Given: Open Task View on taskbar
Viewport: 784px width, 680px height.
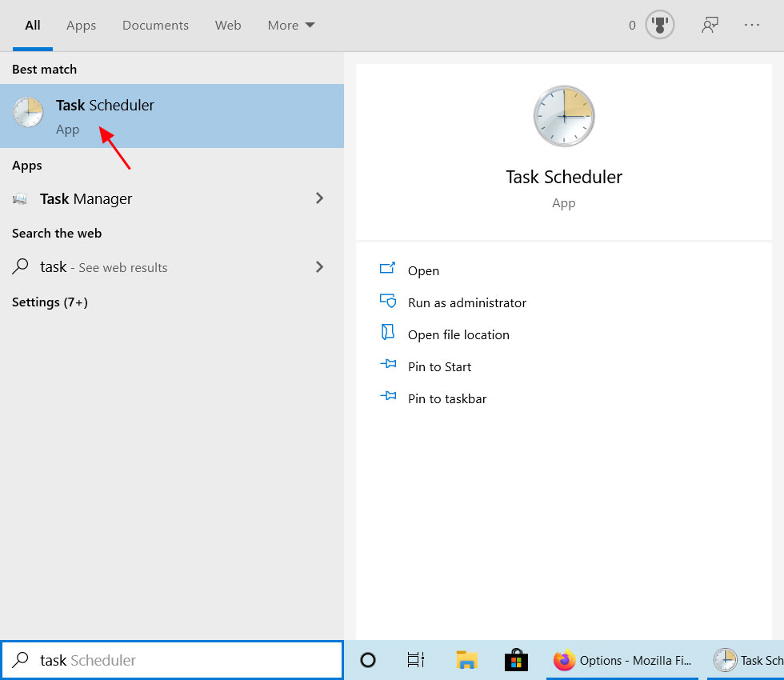Looking at the screenshot, I should [416, 660].
